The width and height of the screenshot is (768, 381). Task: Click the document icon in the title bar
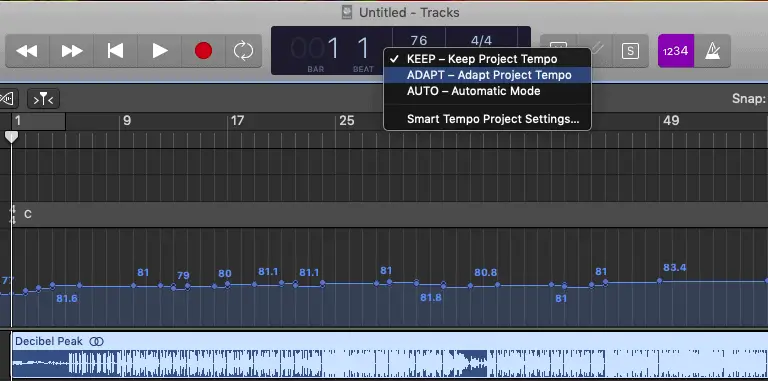pos(347,12)
